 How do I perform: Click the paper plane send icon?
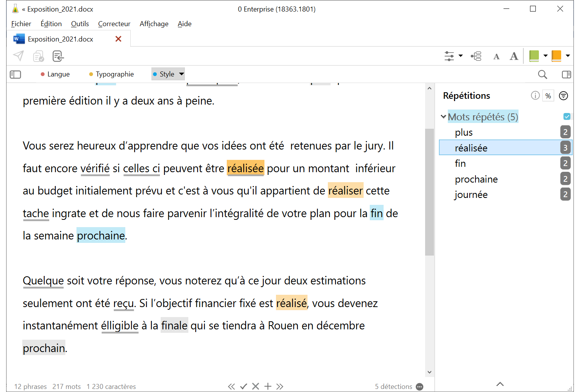(x=18, y=56)
